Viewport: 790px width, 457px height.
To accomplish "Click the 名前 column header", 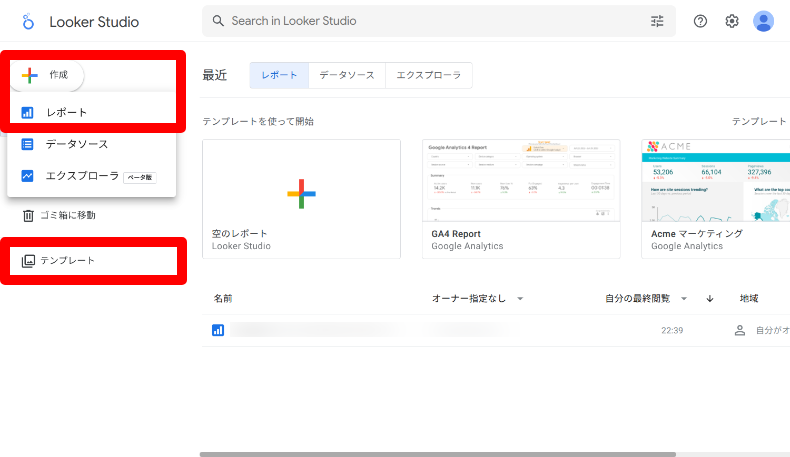I will point(223,299).
